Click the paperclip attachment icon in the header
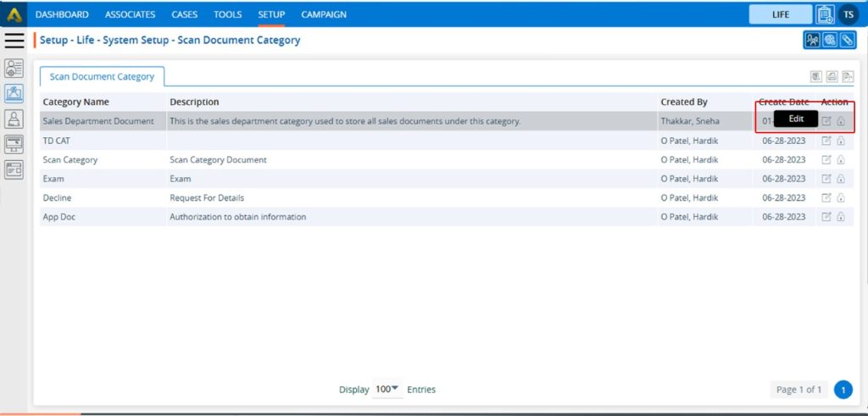The image size is (868, 416). click(846, 40)
